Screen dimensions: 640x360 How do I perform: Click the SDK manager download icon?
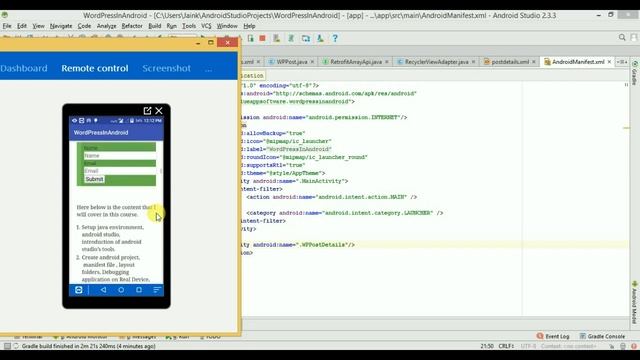(x=320, y=38)
